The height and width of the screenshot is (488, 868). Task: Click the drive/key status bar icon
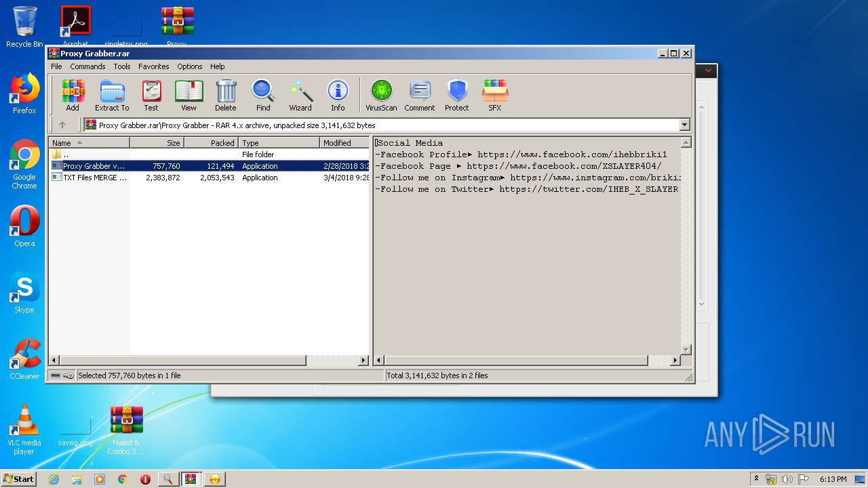tap(62, 375)
